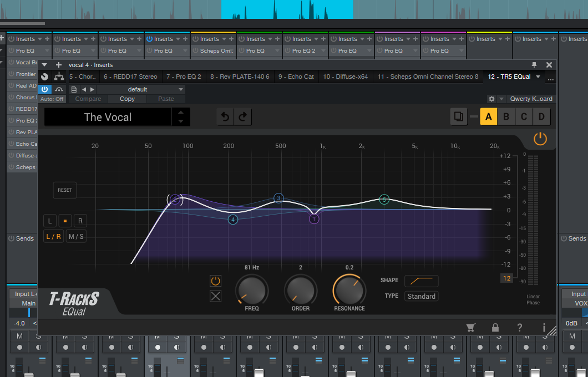This screenshot has height=377, width=588.
Task: Switch to M/S processing mode
Action: tap(76, 237)
